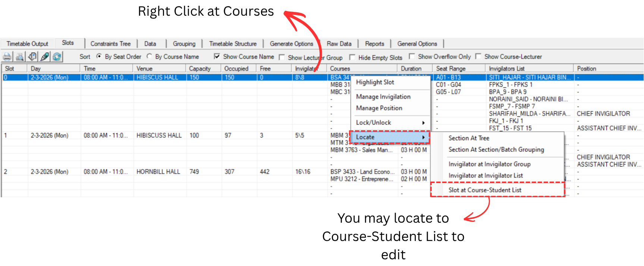Click the Courses column header
This screenshot has width=644, height=266.
coord(362,69)
